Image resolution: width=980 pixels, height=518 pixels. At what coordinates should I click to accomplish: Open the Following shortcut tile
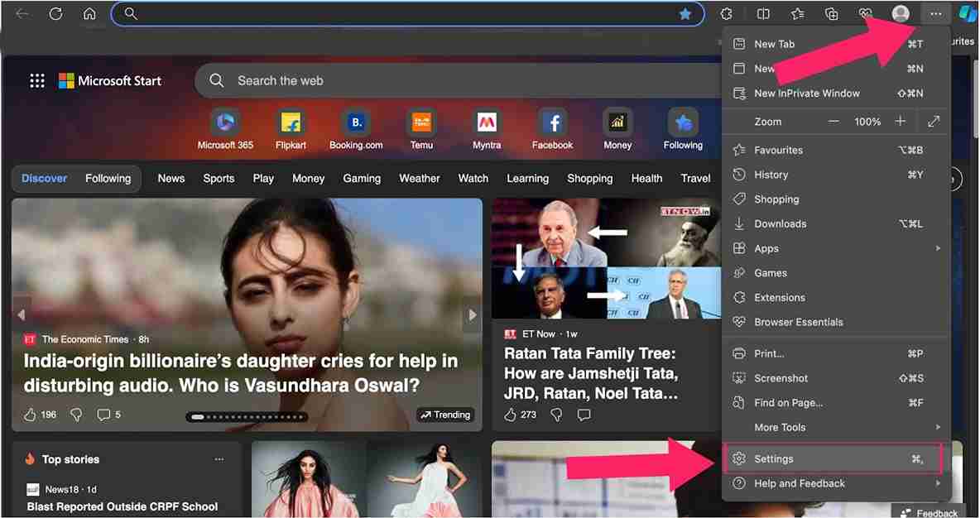pyautogui.click(x=683, y=129)
